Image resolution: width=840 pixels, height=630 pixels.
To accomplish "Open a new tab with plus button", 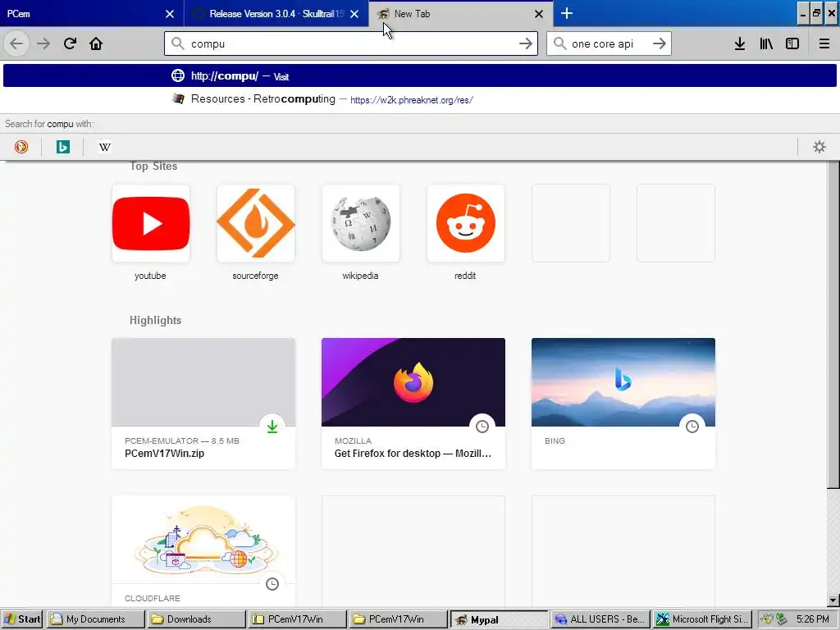I will coord(566,13).
